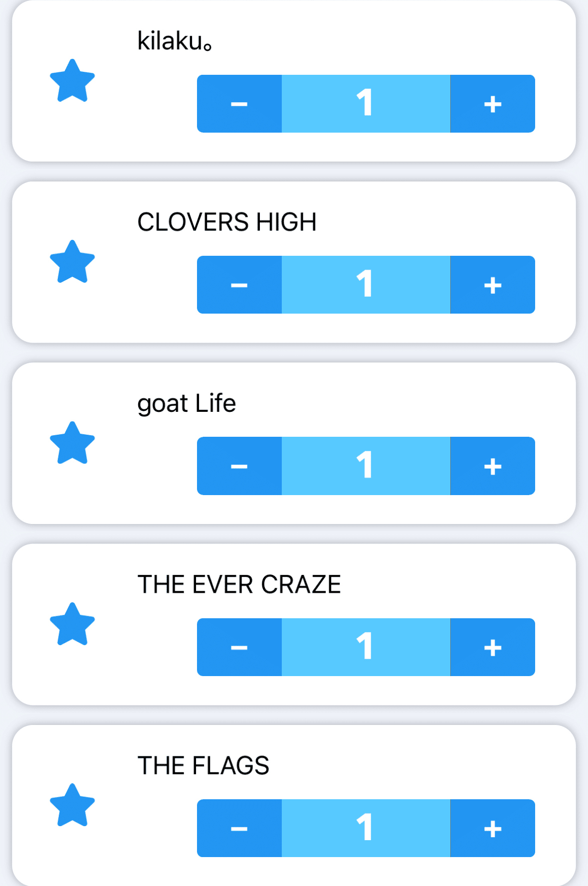This screenshot has width=588, height=886.
Task: Reduce goat Life quantity by one
Action: click(x=239, y=466)
